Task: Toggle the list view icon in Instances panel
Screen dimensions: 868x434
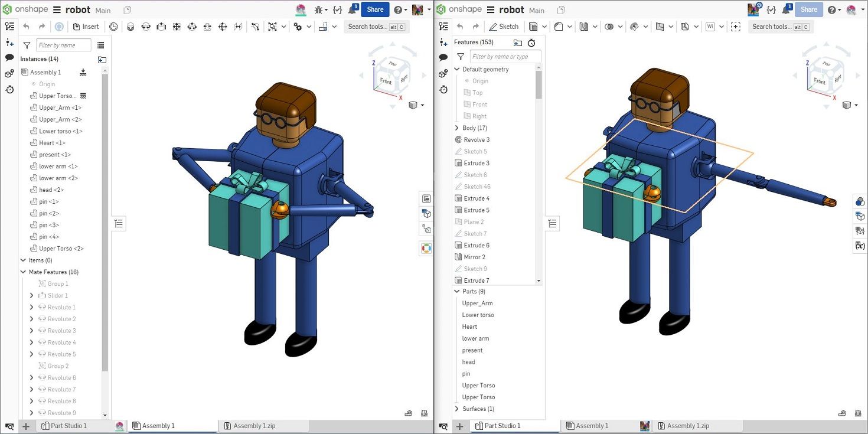Action: point(101,45)
